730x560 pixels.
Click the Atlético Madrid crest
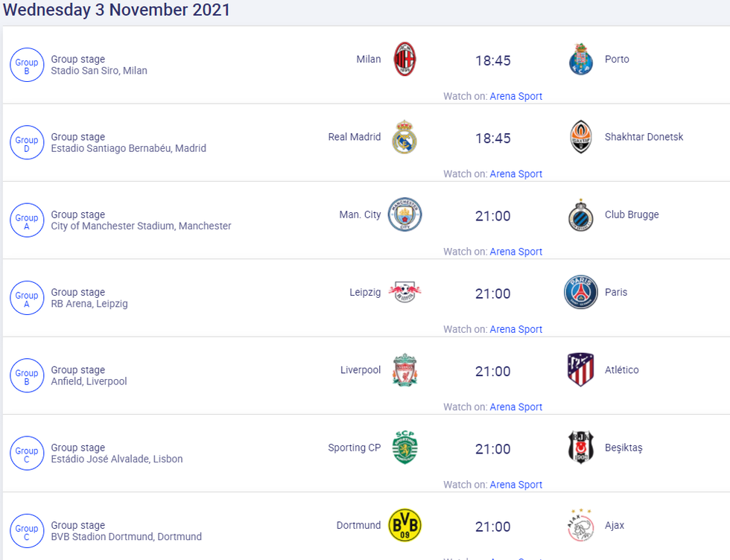(x=580, y=370)
